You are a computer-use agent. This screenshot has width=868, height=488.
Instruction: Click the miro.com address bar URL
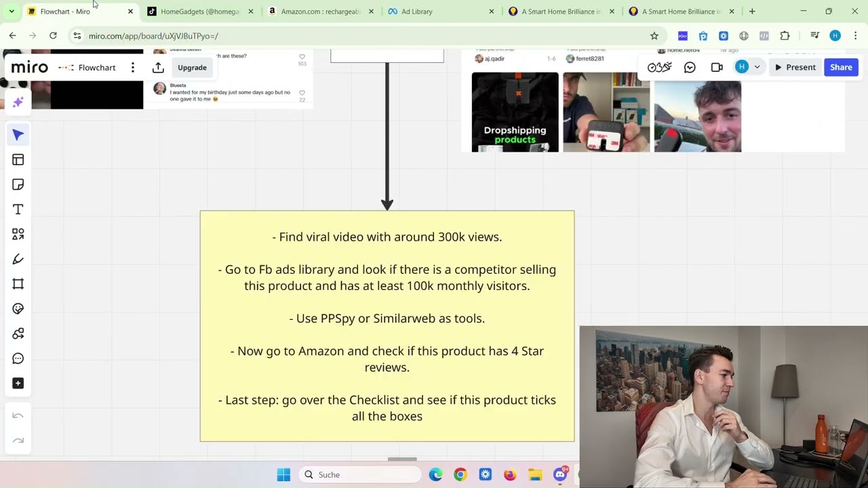click(153, 36)
